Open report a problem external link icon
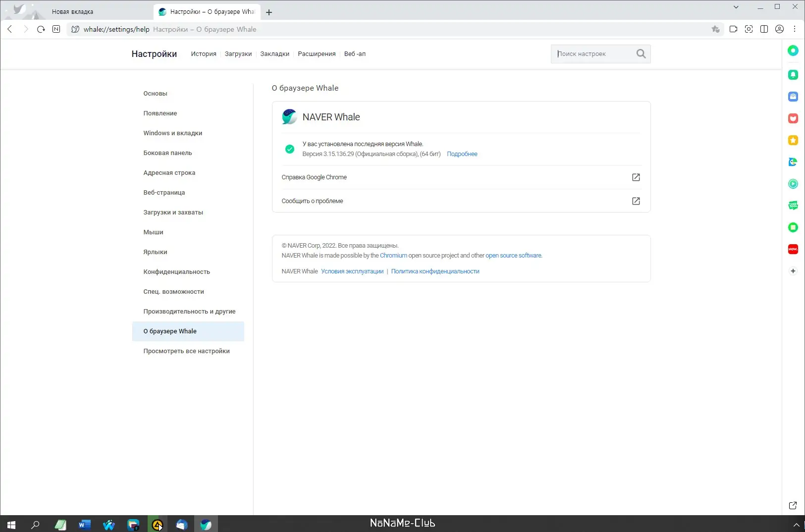805x532 pixels. [636, 201]
